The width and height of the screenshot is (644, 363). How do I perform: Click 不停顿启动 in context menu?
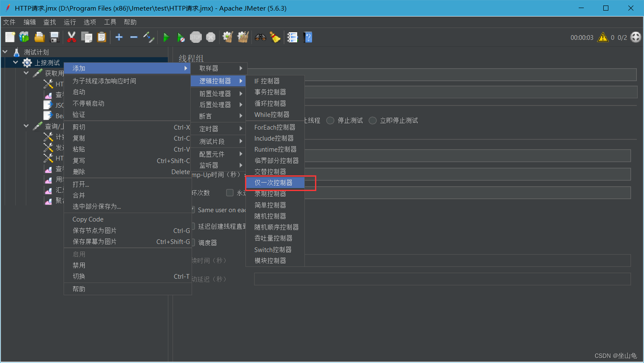point(127,103)
